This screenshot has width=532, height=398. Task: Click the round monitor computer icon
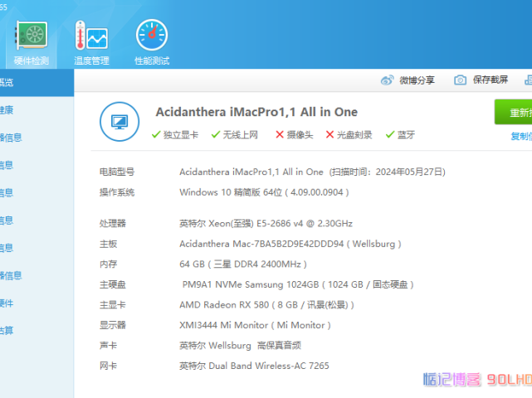[120, 122]
